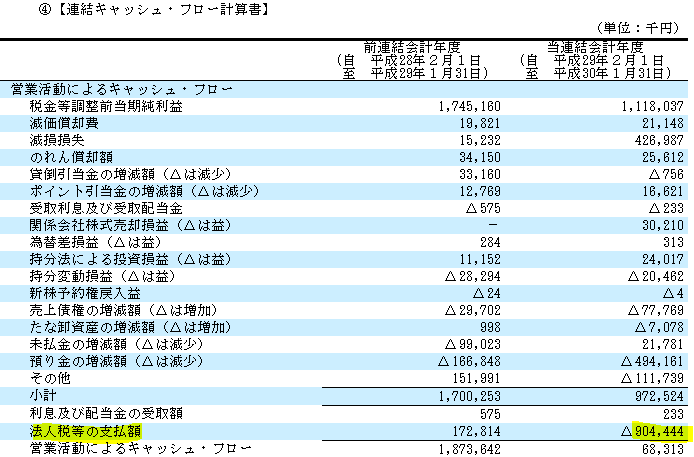The width and height of the screenshot is (694, 457).
Task: Click the total value 1,873,642
Action: coord(470,449)
